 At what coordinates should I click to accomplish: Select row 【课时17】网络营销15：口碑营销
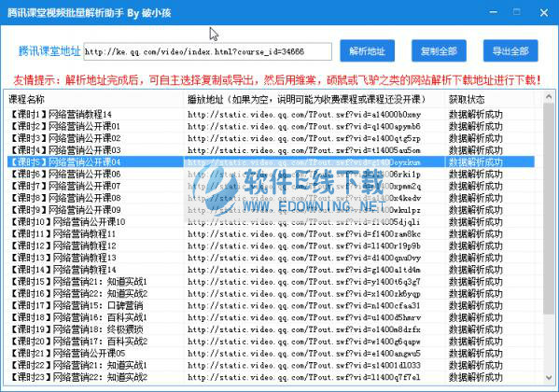[271, 306]
